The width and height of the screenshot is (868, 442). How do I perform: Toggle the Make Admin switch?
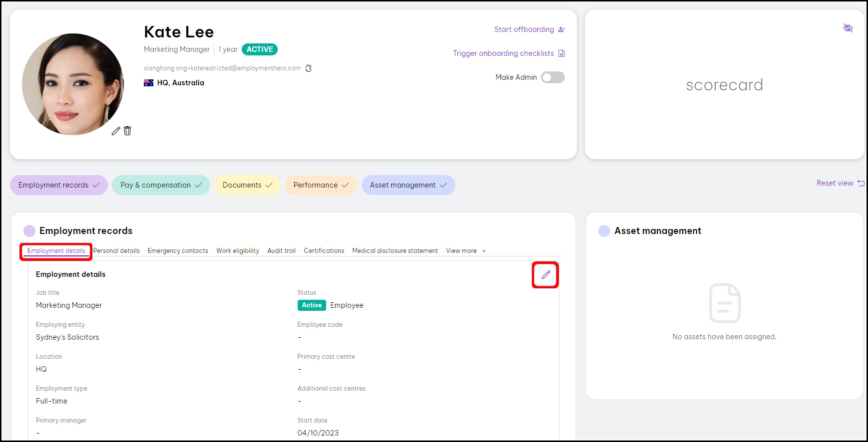[553, 77]
